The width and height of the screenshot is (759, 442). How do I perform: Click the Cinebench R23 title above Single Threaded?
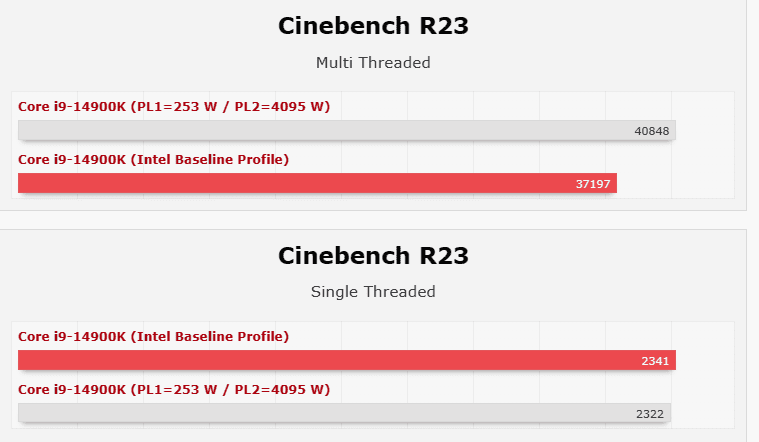(373, 255)
